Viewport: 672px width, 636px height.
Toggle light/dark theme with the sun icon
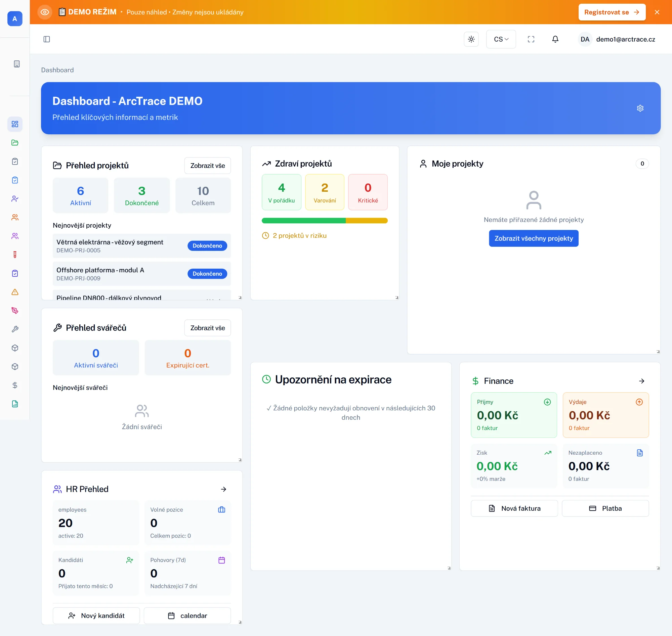tap(471, 39)
